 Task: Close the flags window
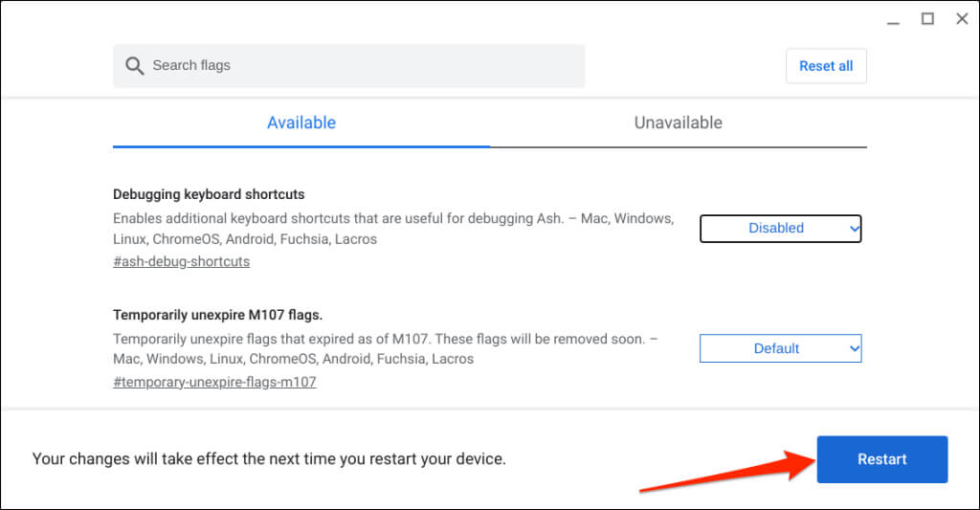pos(962,19)
